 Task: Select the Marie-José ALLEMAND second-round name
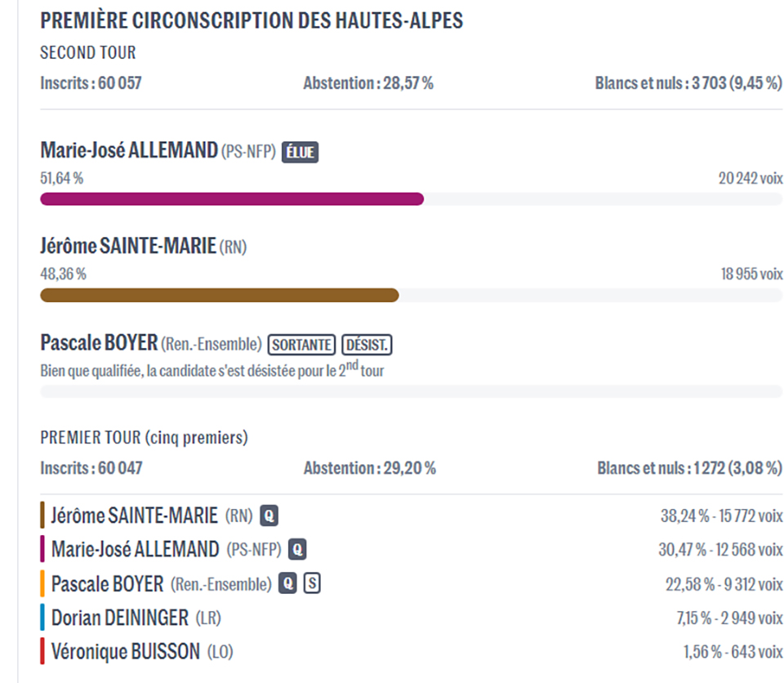(x=129, y=151)
